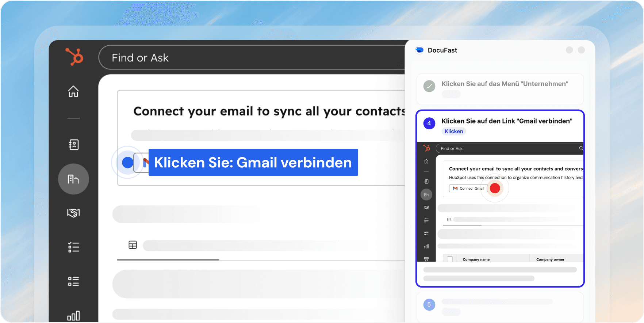Click the checkmark icon of completed step

(429, 86)
